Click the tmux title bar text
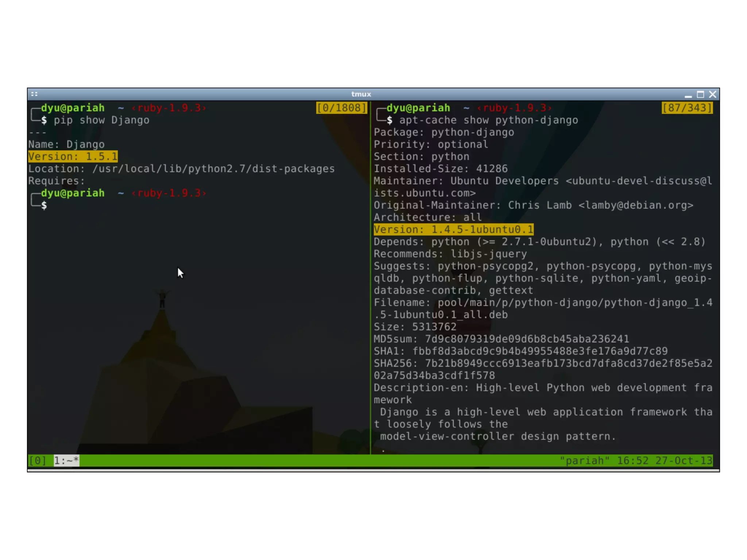The height and width of the screenshot is (560, 747). tap(361, 94)
